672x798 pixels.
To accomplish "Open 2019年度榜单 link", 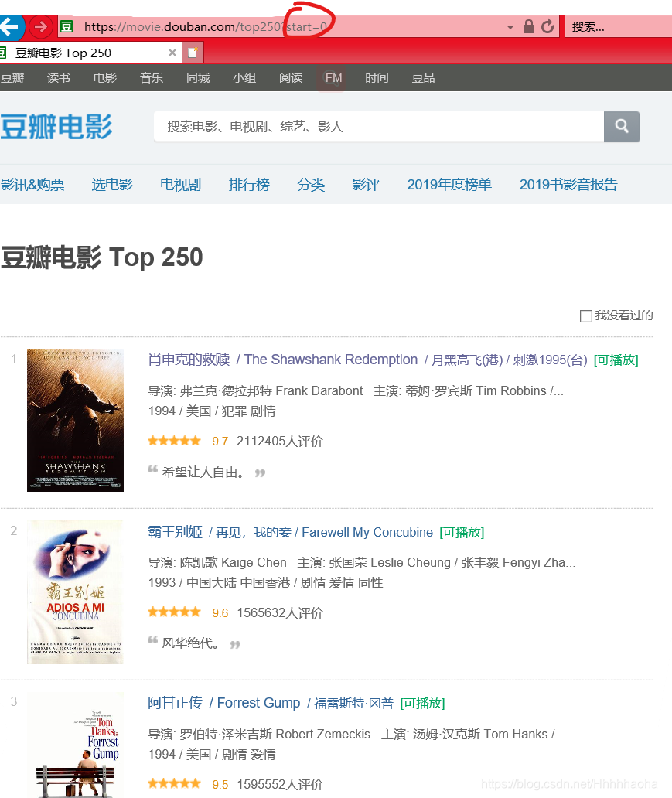I will [x=449, y=184].
